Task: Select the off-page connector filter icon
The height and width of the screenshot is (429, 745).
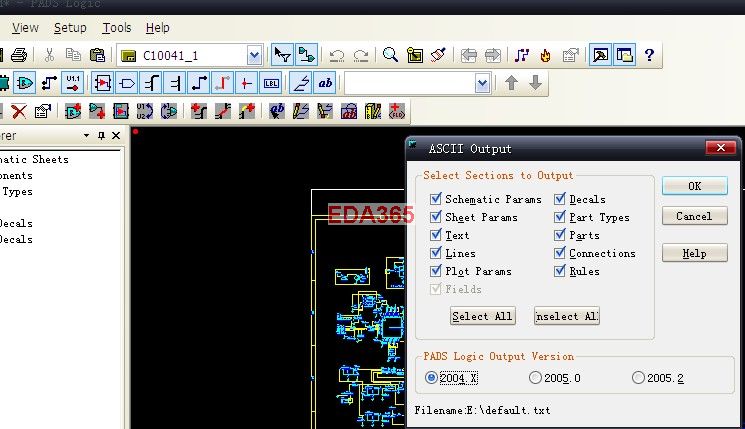Action: [127, 84]
